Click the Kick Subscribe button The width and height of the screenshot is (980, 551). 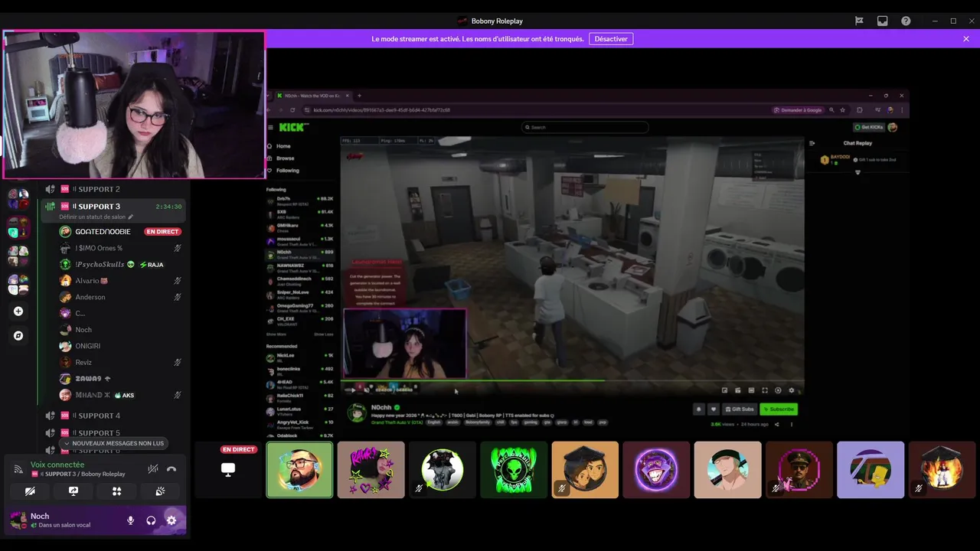pos(779,409)
